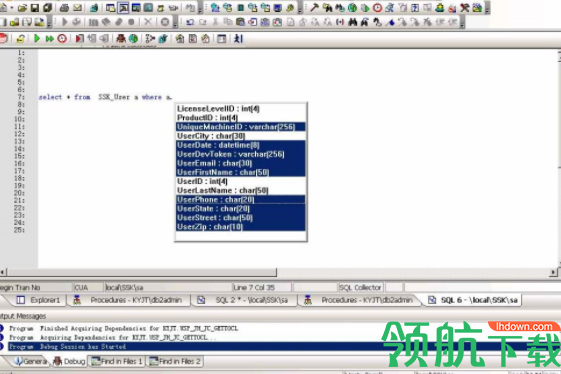This screenshot has width=561, height=374.
Task: Choose UserDevToken : varchar[256] entry
Action: [x=240, y=154]
